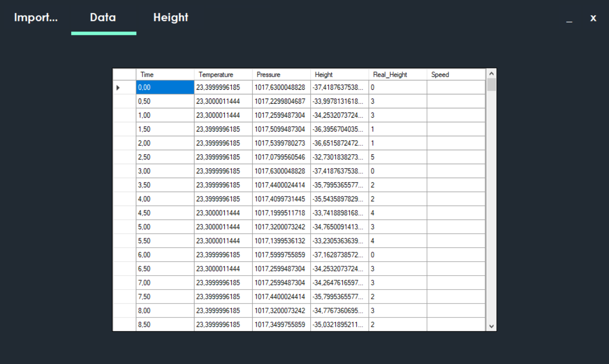
Task: Close the application with the x button
Action: point(593,18)
